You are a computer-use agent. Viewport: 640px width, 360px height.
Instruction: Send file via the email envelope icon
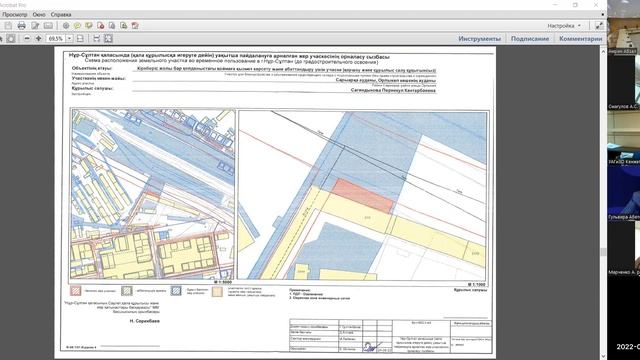click(48, 26)
